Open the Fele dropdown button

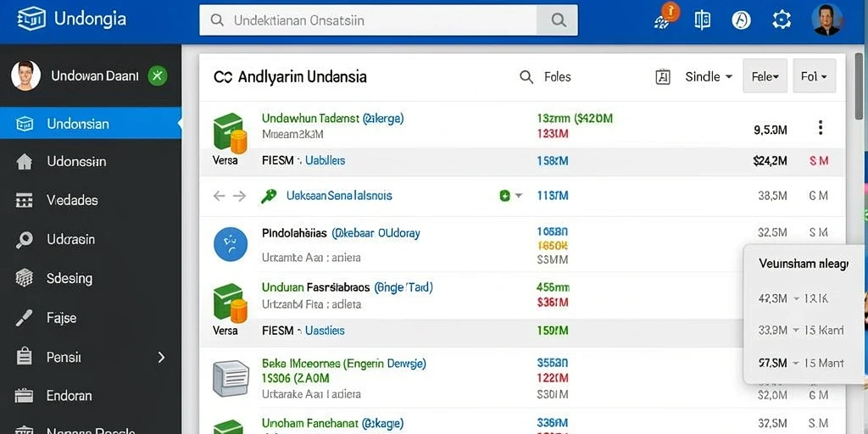pyautogui.click(x=765, y=76)
